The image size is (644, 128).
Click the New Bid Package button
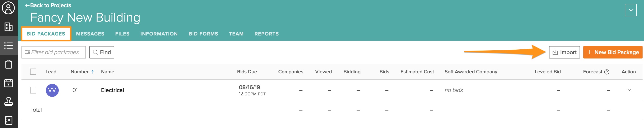[x=612, y=52]
